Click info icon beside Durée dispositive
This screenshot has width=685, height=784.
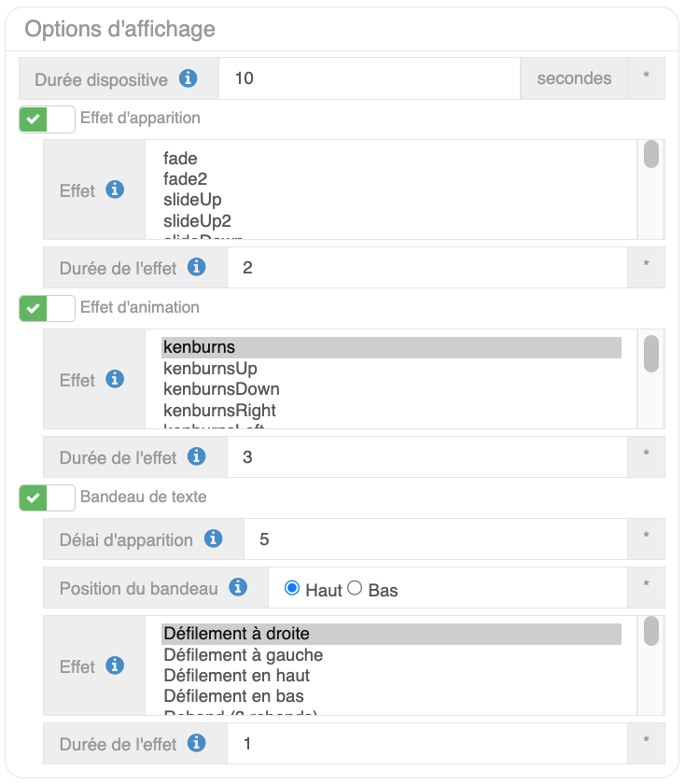click(x=188, y=78)
